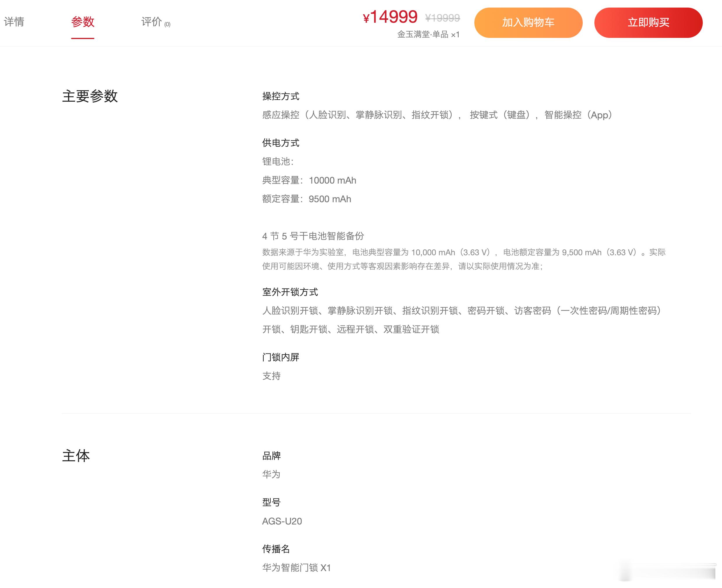Switch to the 详情 tab
The height and width of the screenshot is (588, 722).
(x=14, y=22)
